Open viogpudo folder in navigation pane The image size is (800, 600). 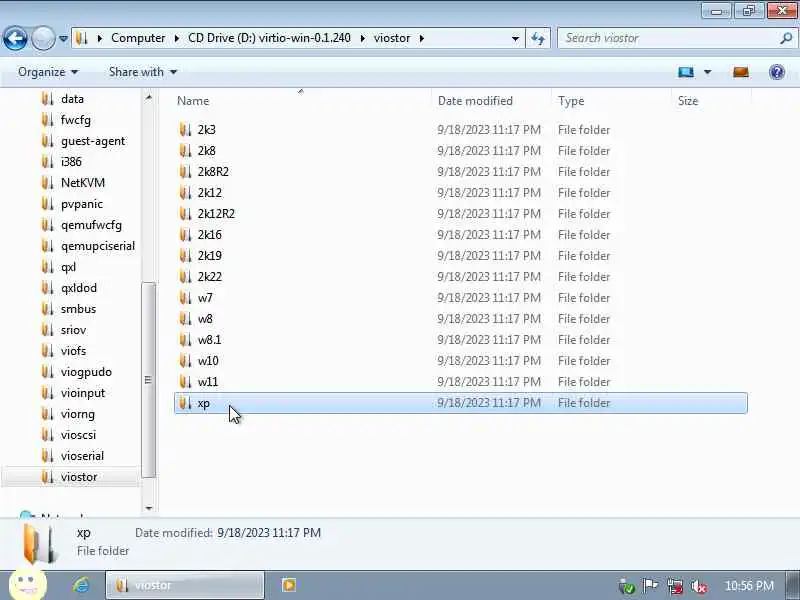pos(86,372)
